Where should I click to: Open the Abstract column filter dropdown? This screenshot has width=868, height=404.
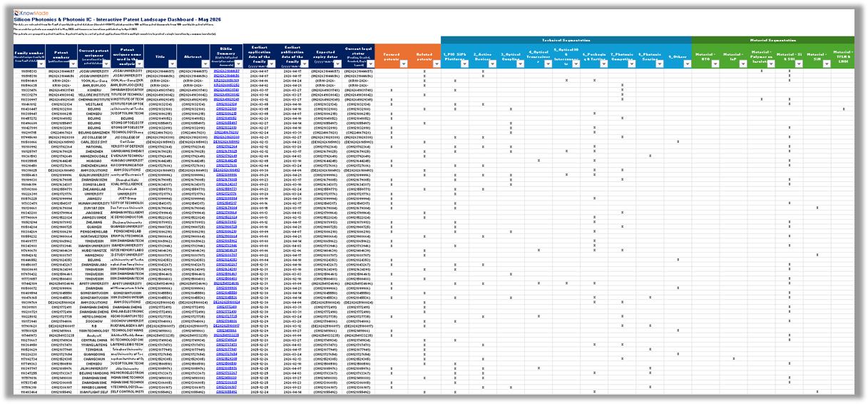pyautogui.click(x=205, y=64)
